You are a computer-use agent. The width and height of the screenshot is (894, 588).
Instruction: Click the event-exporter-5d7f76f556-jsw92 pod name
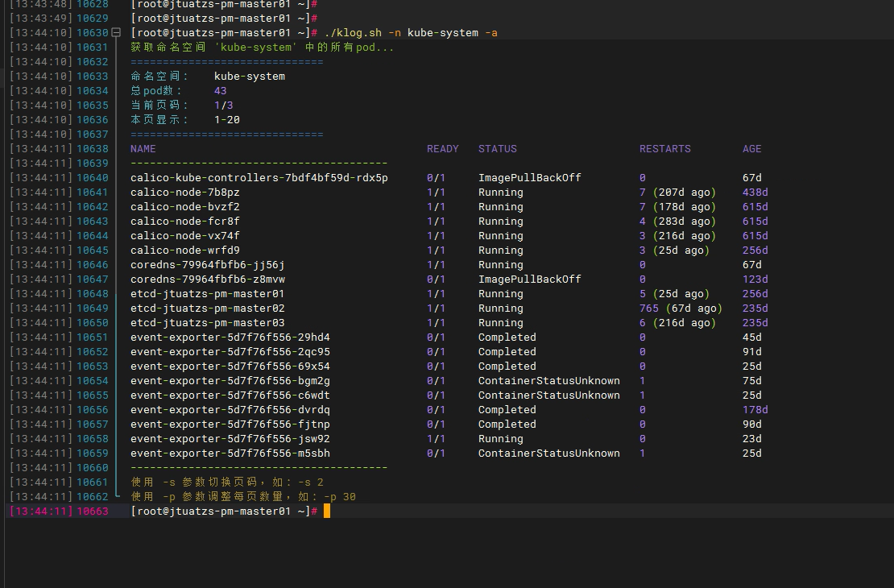(x=230, y=439)
